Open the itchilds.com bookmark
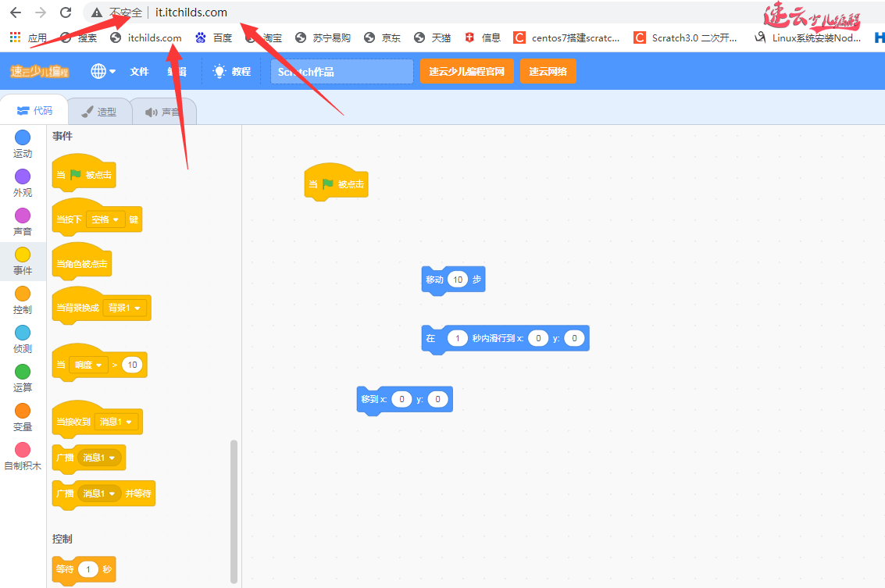Screen dimensions: 885x588 pyautogui.click(x=147, y=37)
